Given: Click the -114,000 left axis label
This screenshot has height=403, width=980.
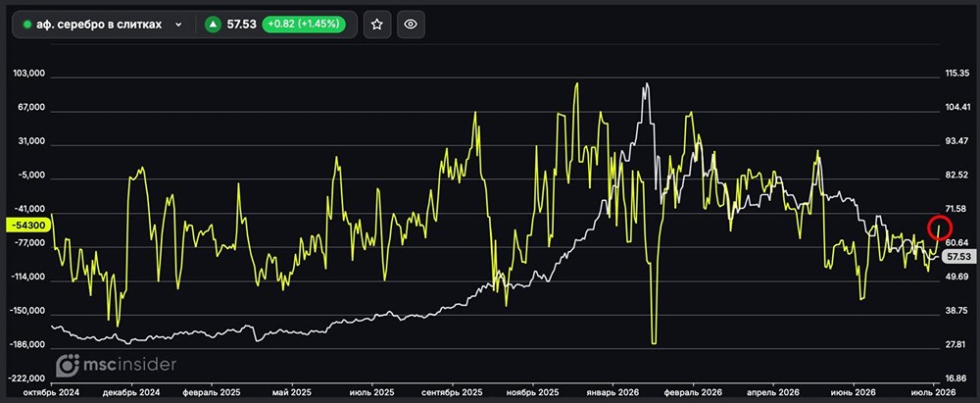Looking at the screenshot, I should coord(27,277).
